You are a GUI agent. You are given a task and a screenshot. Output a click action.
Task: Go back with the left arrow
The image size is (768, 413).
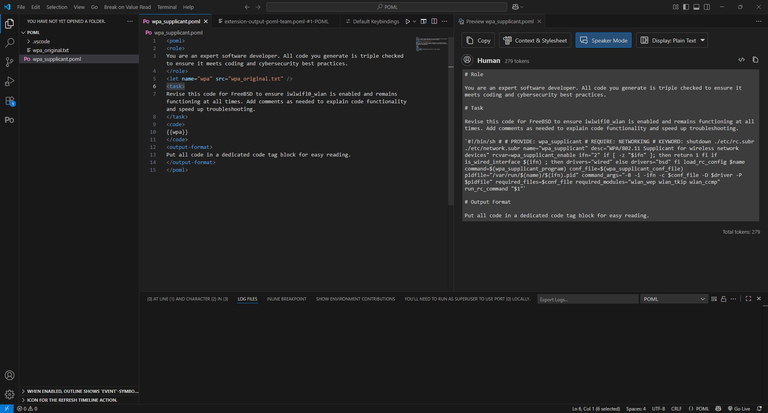pos(247,7)
